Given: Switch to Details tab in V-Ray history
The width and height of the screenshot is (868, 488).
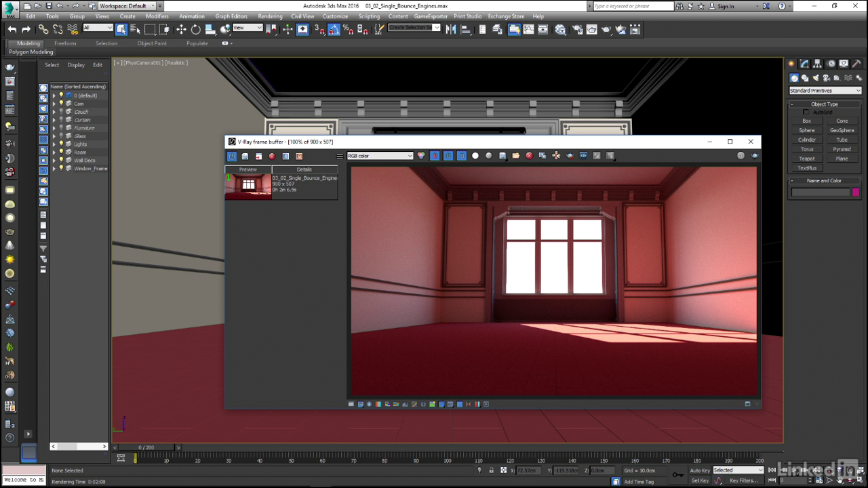Looking at the screenshot, I should click(x=304, y=169).
